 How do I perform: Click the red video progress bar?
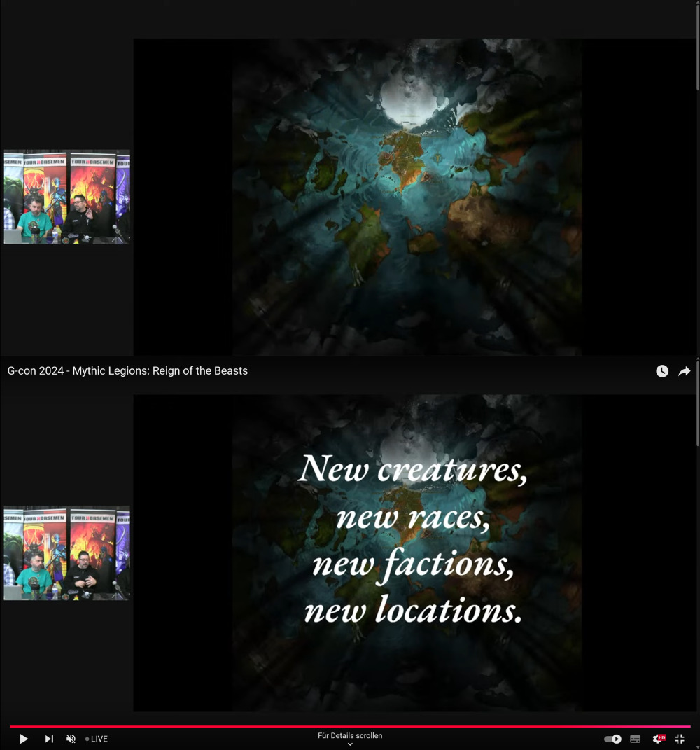pos(350,726)
